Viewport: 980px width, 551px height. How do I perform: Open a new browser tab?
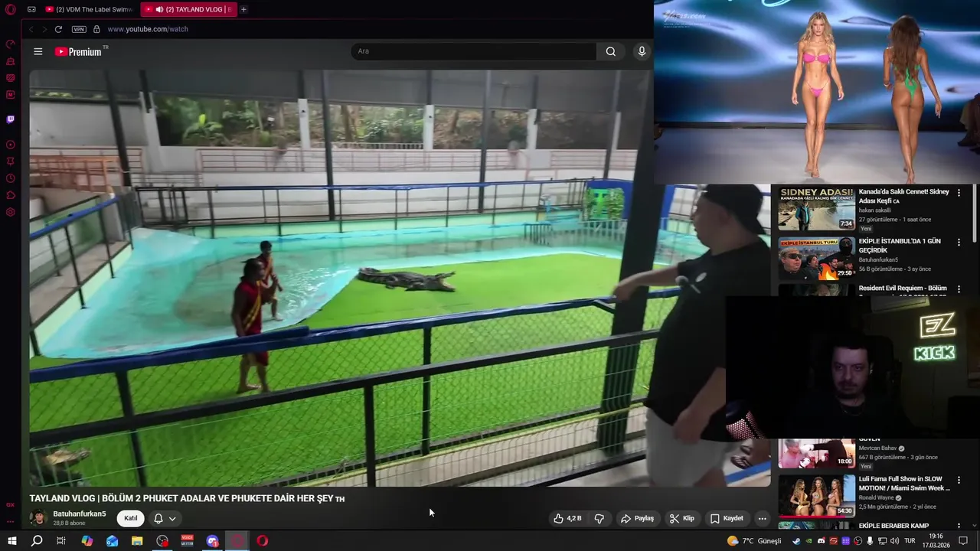[x=243, y=9]
